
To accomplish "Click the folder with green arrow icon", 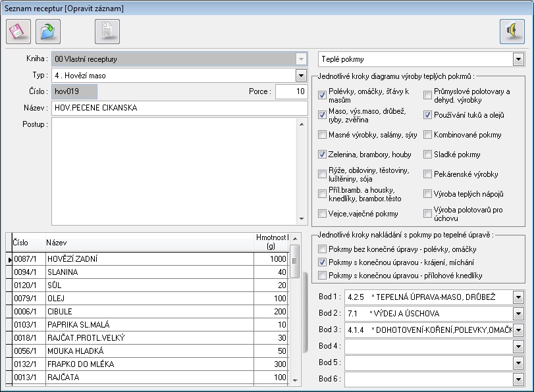I will pyautogui.click(x=48, y=32).
